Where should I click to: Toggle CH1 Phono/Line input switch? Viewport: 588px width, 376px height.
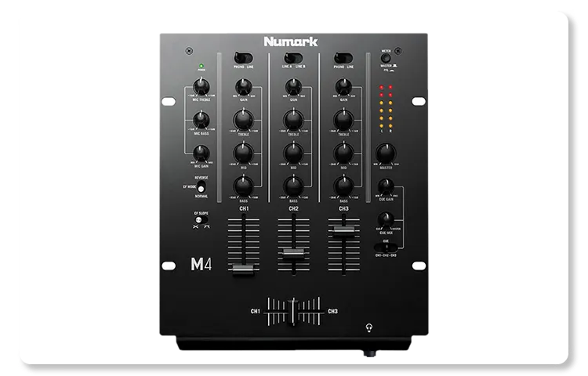(x=244, y=58)
